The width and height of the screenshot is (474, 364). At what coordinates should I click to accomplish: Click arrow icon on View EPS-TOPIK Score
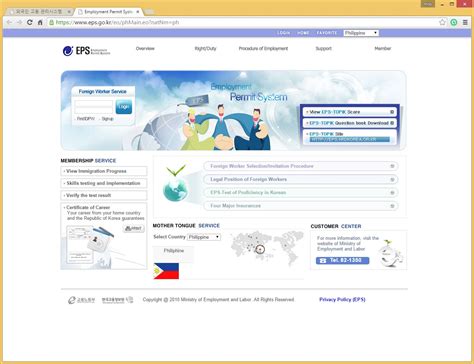[392, 112]
